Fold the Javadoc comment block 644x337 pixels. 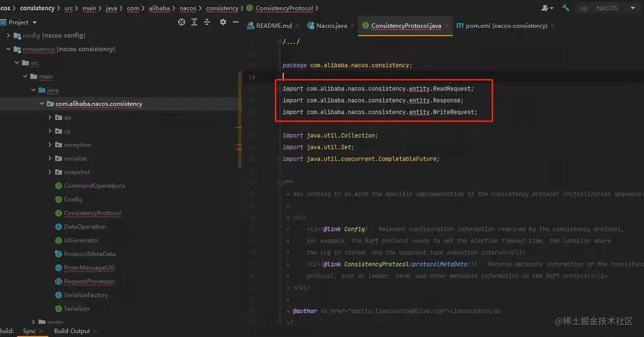point(280,182)
